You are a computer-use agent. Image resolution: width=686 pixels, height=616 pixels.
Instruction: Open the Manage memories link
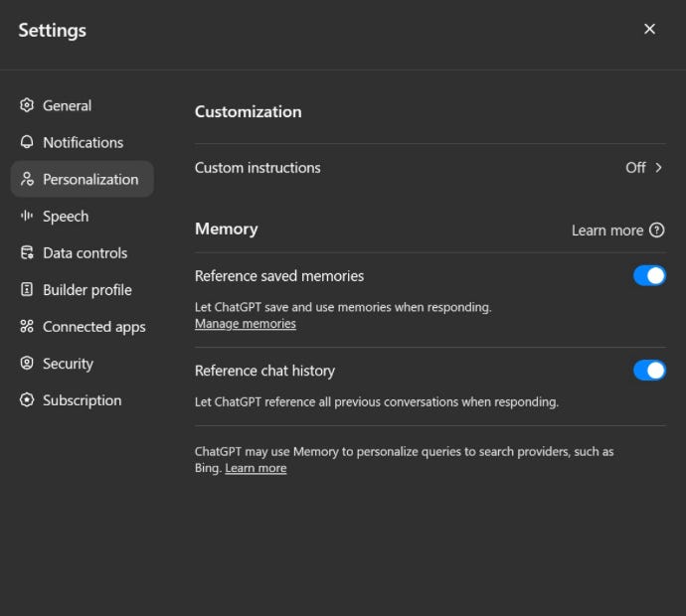pos(246,324)
